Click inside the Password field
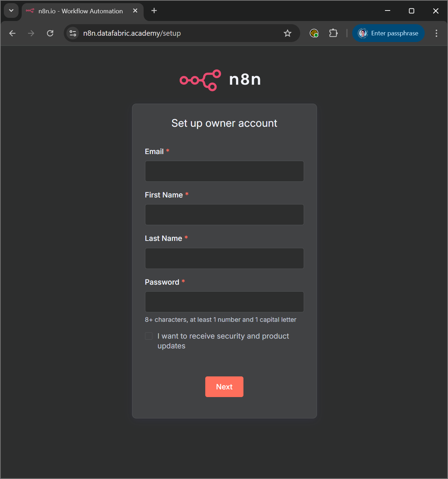 pyautogui.click(x=224, y=301)
